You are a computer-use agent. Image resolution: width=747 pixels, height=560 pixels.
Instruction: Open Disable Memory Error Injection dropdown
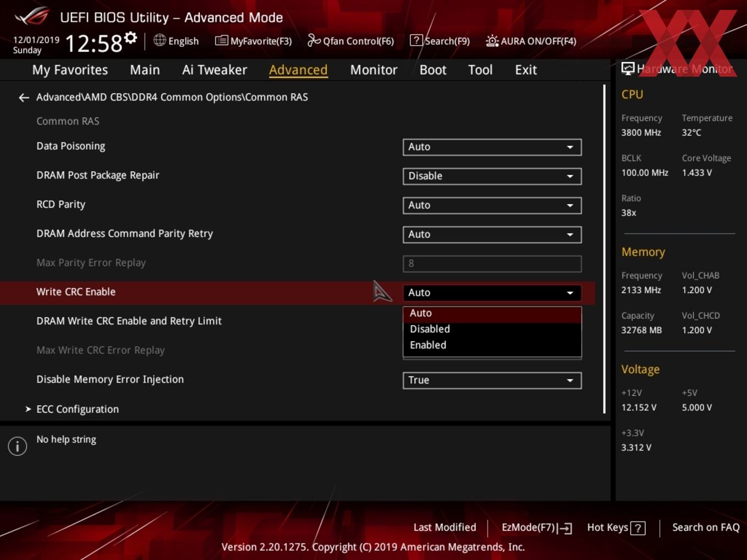[x=492, y=380]
